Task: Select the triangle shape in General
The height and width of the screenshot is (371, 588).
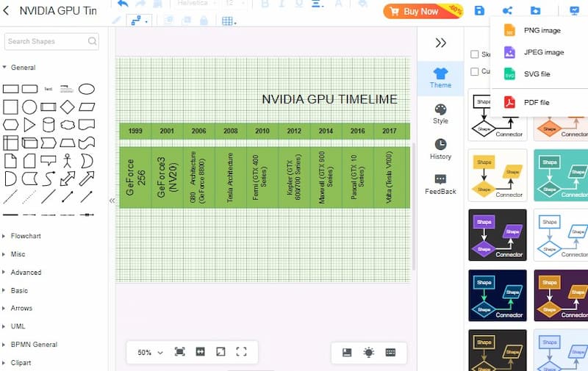Action: click(29, 125)
